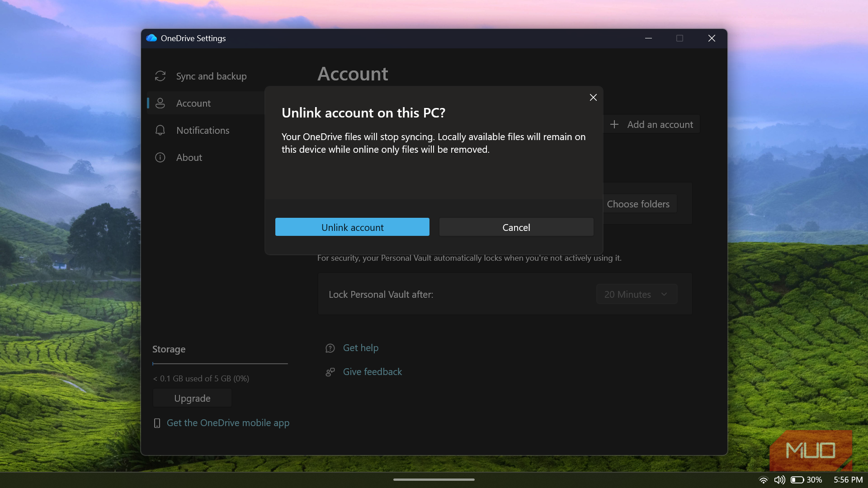Open the Give feedback link
The height and width of the screenshot is (488, 868).
[372, 371]
